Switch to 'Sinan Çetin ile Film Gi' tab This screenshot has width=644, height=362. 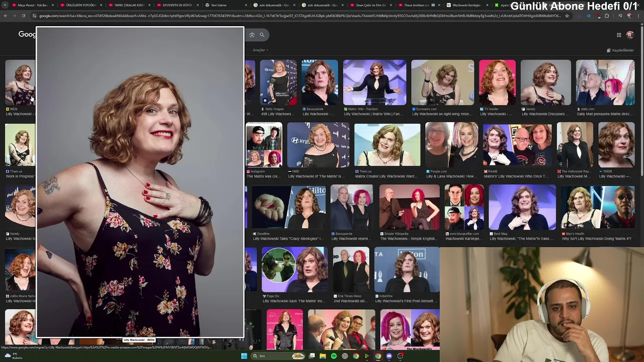coord(370,5)
